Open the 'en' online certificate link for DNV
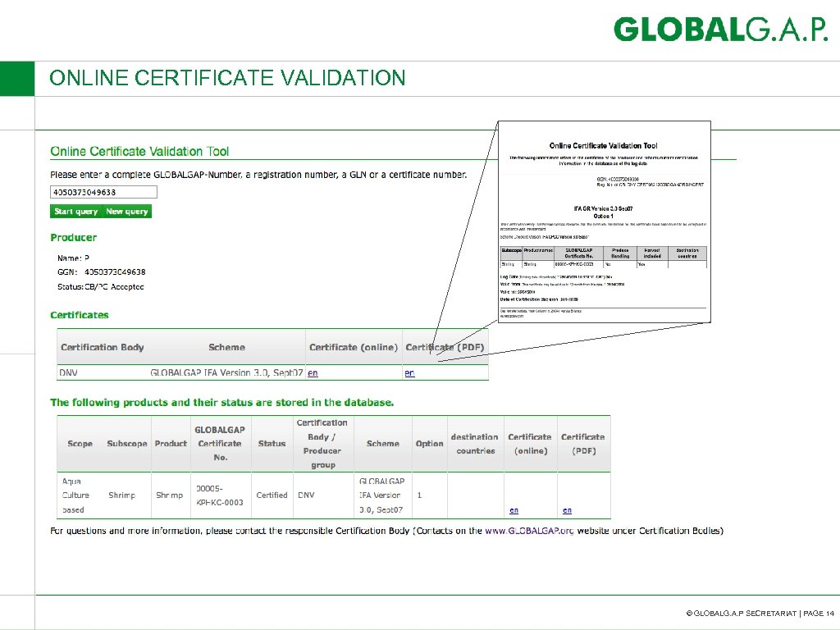Viewport: 840px width, 630px height. (313, 373)
